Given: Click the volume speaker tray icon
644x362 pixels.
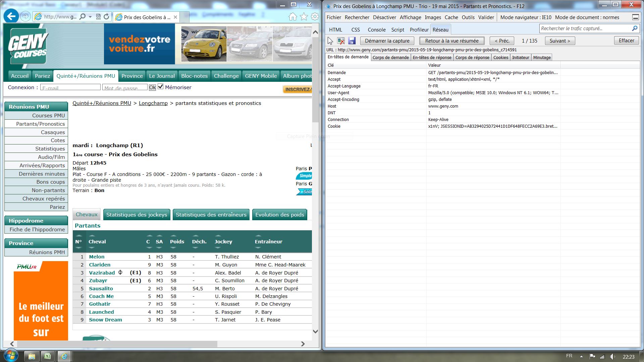Looking at the screenshot, I should coord(612,357).
